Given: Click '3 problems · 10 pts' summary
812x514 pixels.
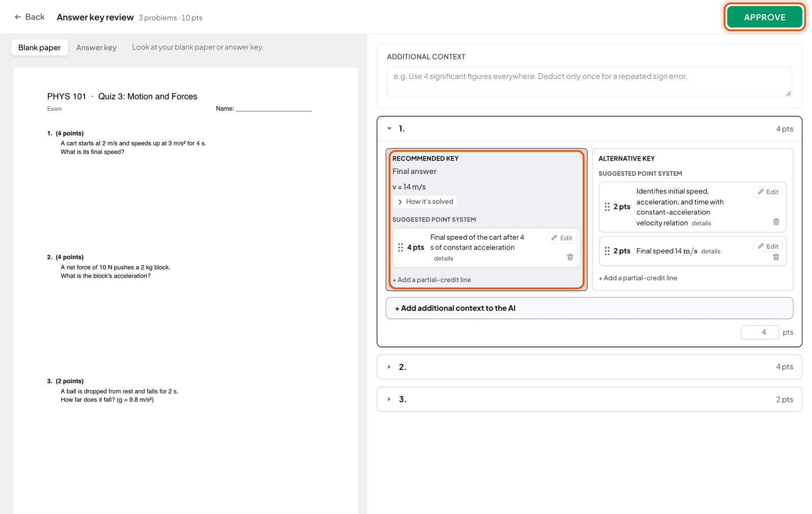Looking at the screenshot, I should point(171,18).
